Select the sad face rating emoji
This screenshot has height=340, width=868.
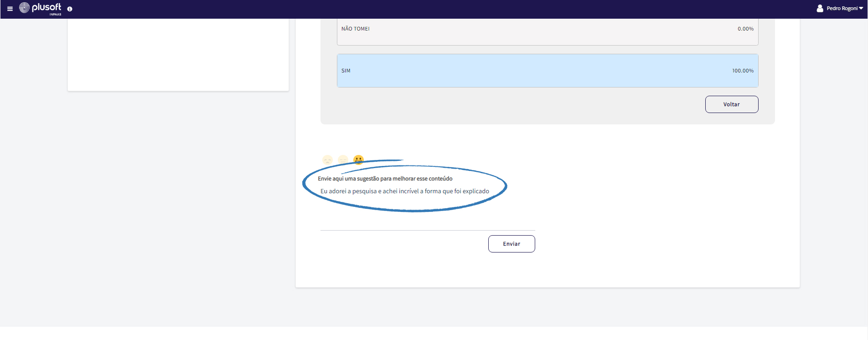pos(327,160)
